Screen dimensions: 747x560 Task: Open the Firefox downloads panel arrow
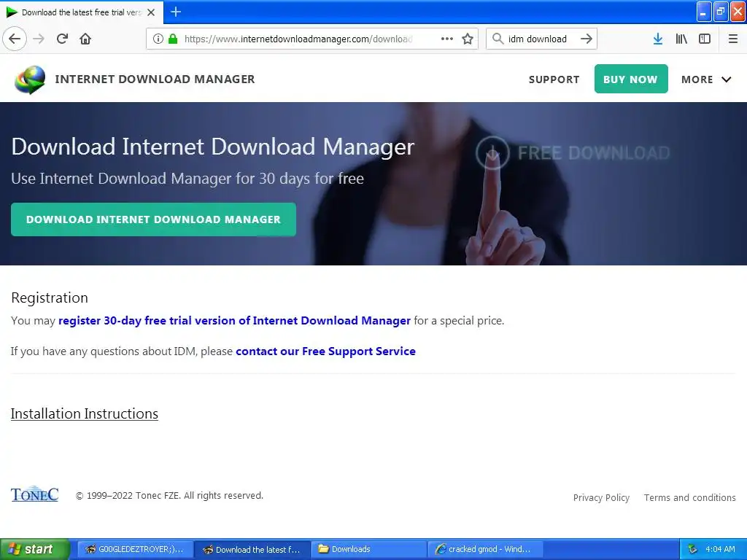coord(658,39)
